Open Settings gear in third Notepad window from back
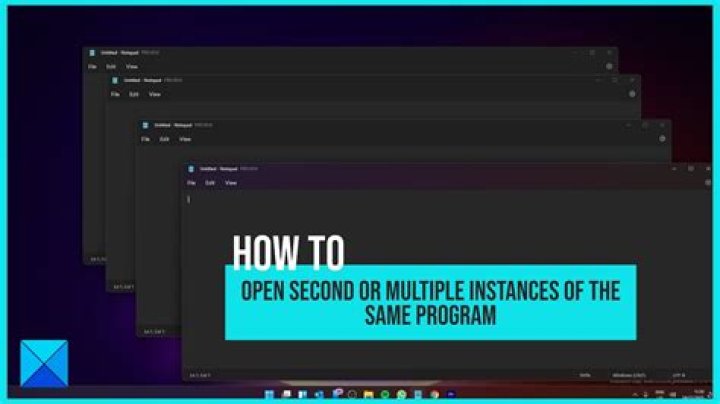Screen dimensions: 720x404 point(662,138)
